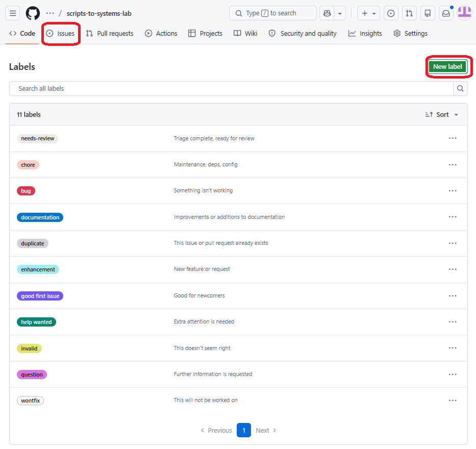Open the Projects tab
This screenshot has height=449, width=476.
(205, 33)
